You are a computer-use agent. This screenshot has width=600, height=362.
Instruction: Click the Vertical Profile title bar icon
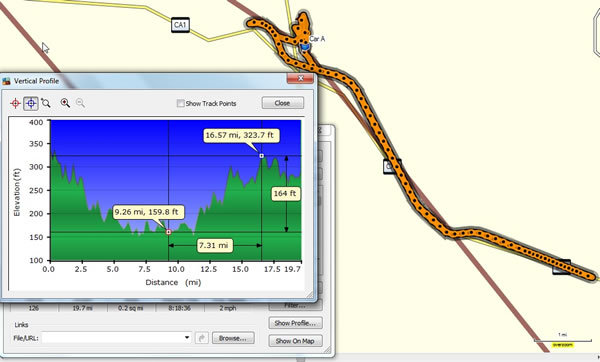coord(6,81)
